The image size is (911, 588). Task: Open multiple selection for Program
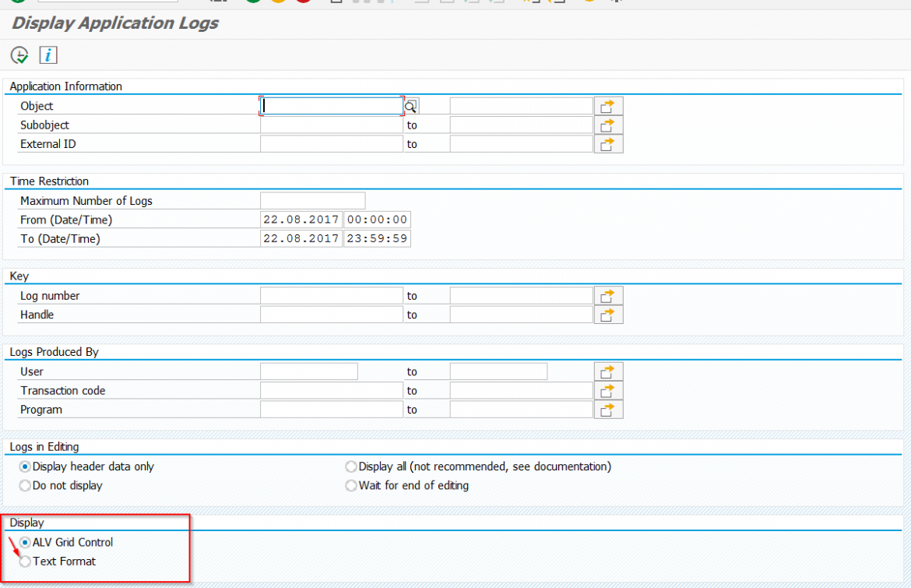click(x=608, y=409)
